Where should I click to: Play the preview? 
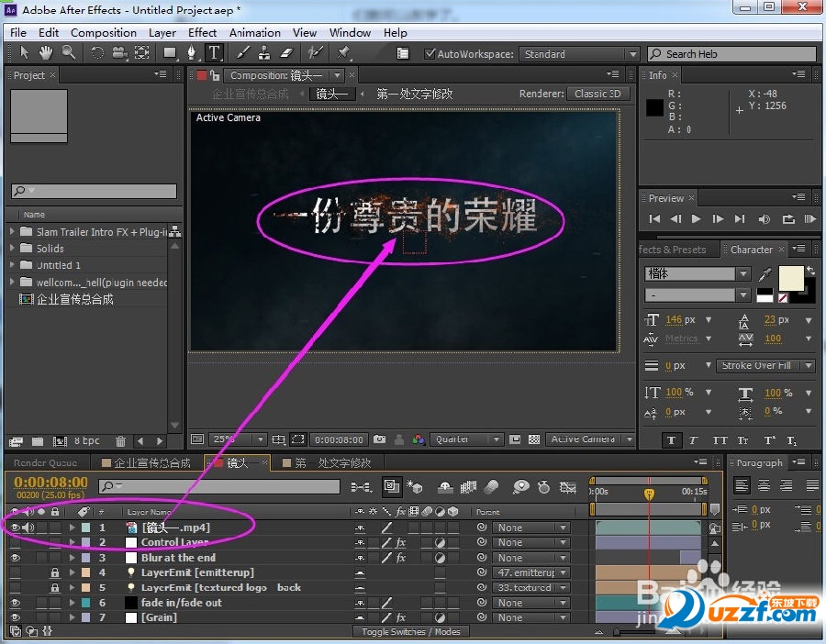tap(697, 218)
